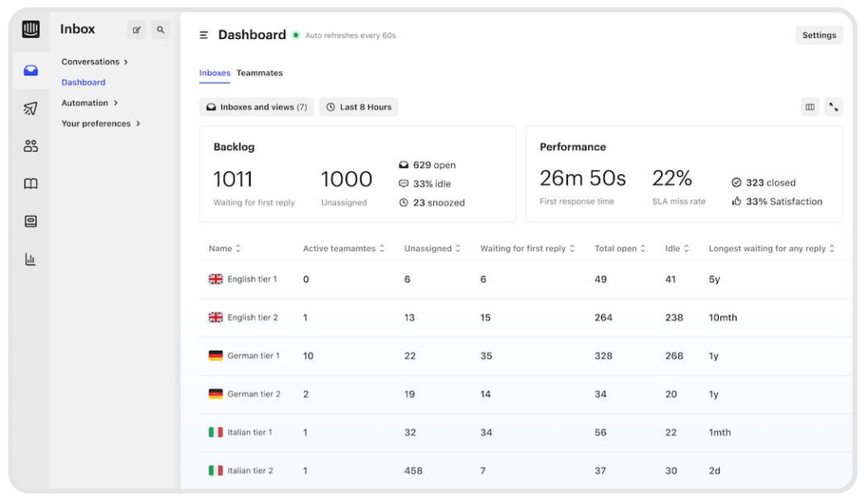868x500 pixels.
Task: Open the column layout icon above the table
Action: (x=810, y=107)
